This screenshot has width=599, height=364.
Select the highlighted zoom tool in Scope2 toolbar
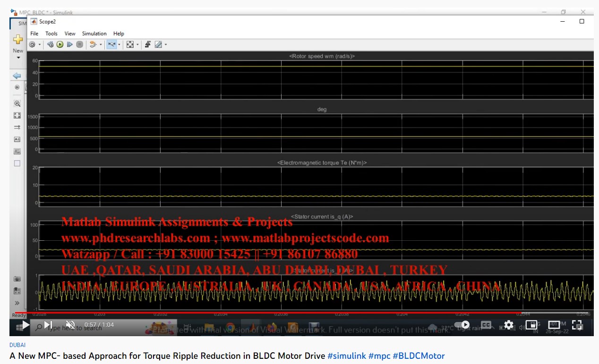(111, 44)
